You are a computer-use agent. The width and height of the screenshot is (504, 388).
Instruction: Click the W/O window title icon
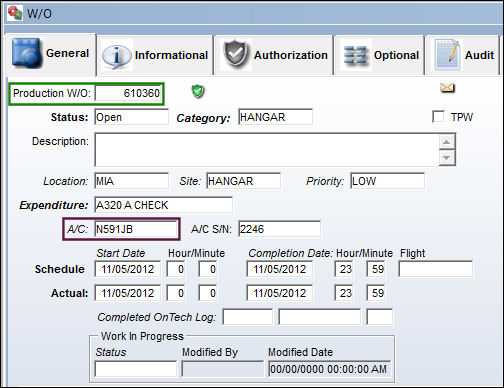click(15, 13)
